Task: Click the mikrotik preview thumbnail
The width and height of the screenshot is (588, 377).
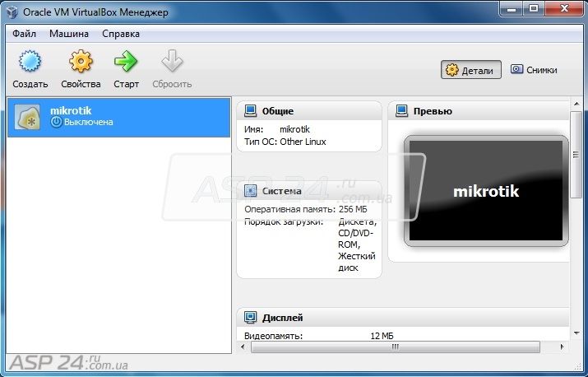Action: coord(486,191)
